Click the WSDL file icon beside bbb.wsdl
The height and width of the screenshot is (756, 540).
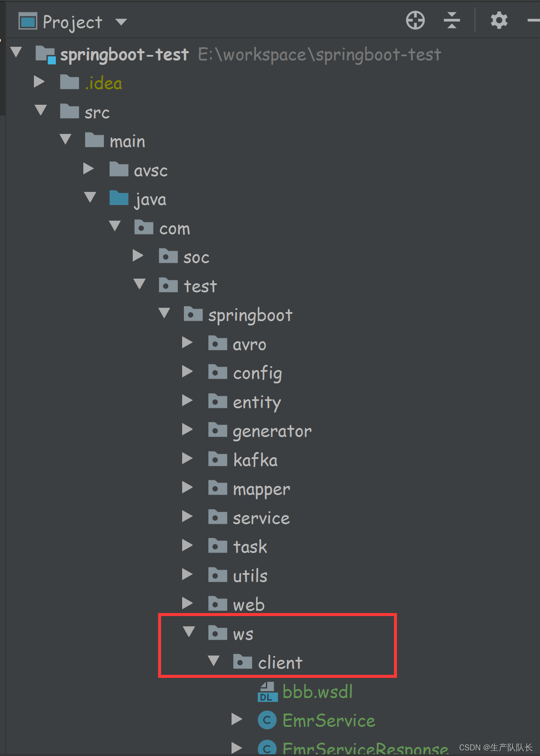pyautogui.click(x=267, y=691)
